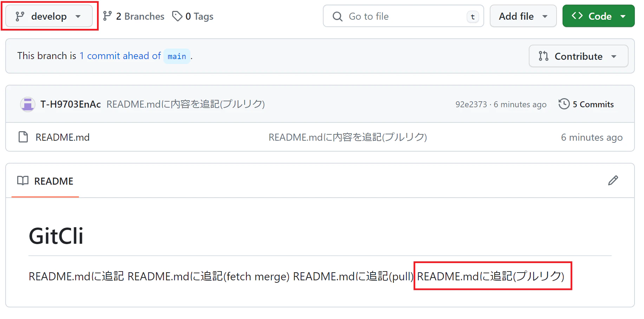Click the T-H9703EnAc user avatar

(27, 104)
